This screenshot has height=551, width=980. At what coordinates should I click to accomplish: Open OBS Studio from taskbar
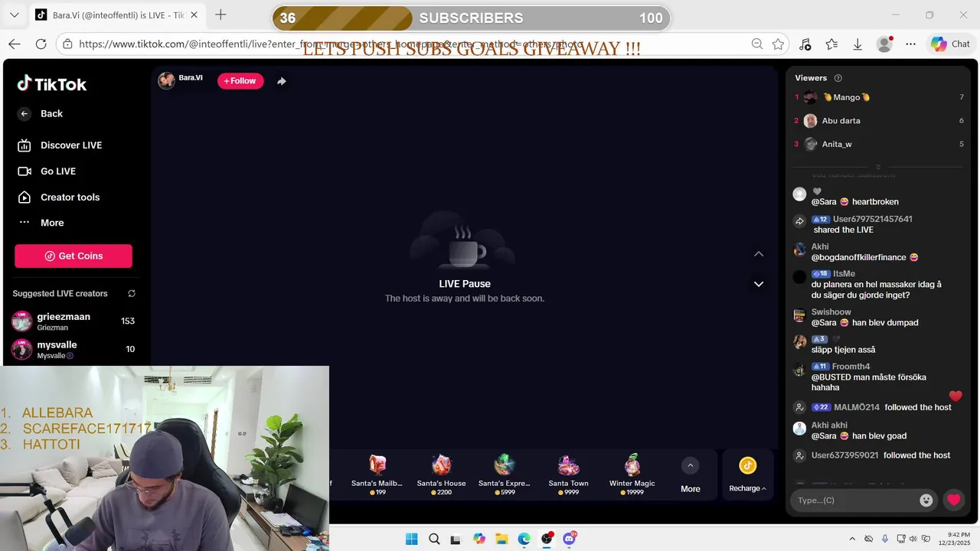tap(547, 539)
